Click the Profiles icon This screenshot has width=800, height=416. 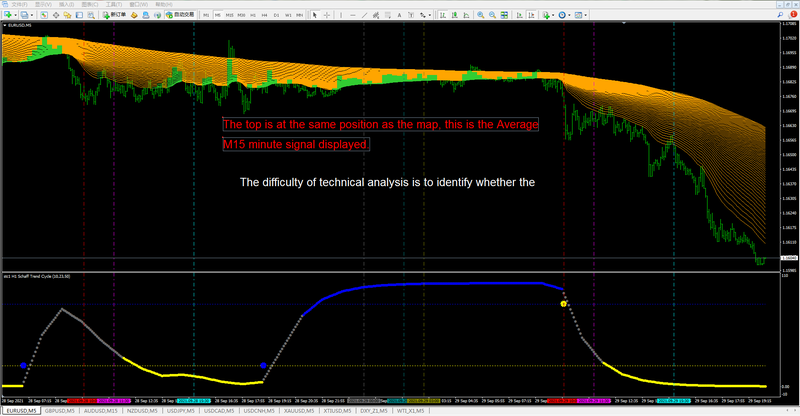[24, 15]
